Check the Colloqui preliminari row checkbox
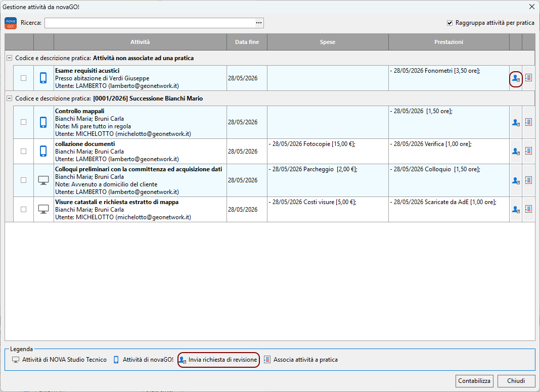 [x=23, y=180]
